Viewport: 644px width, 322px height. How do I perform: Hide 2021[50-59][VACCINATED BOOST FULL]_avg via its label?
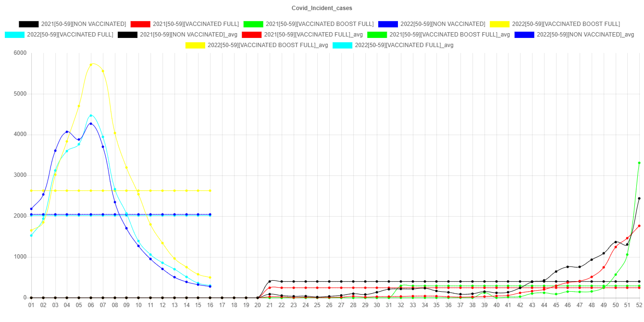coord(449,35)
